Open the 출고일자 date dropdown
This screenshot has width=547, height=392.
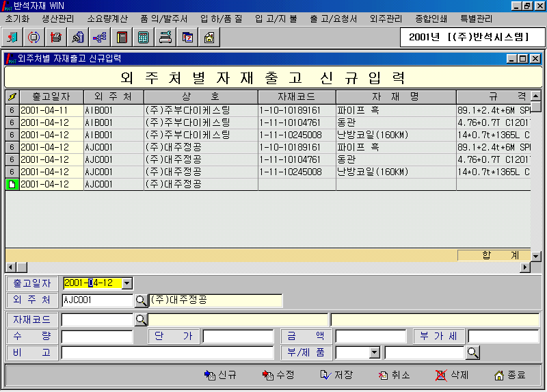click(x=127, y=283)
